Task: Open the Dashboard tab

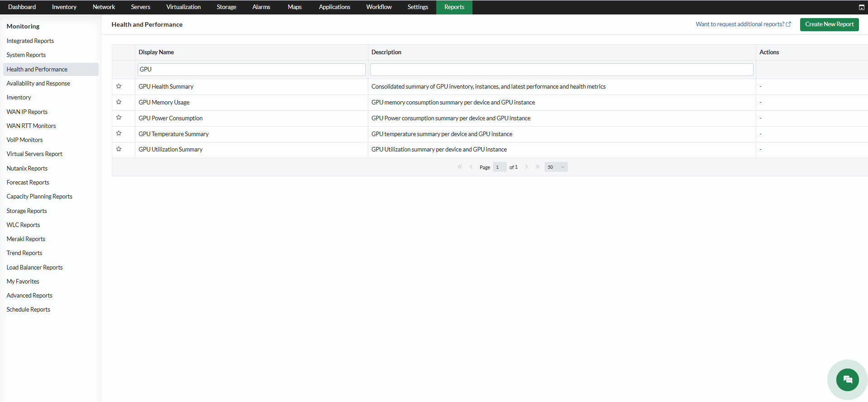Action: coord(22,7)
